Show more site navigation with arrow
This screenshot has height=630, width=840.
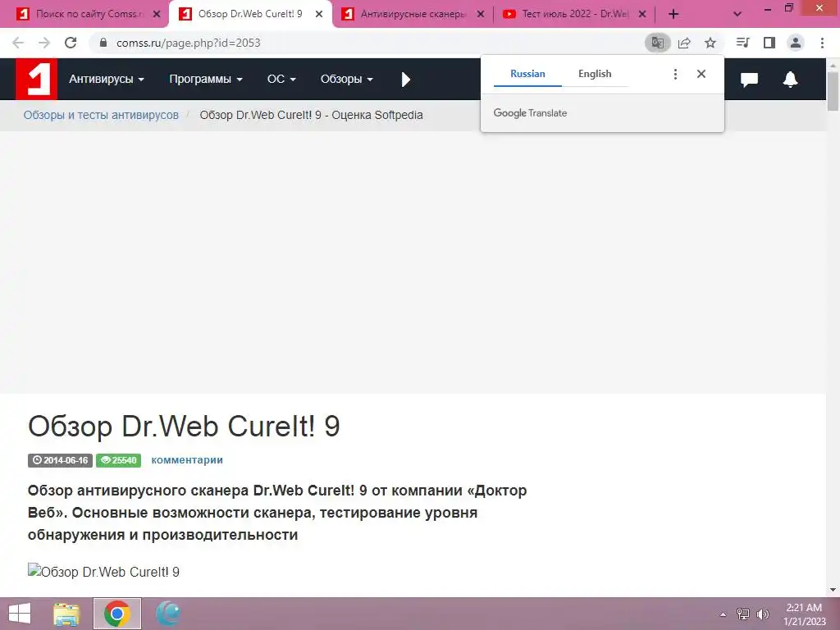point(405,80)
